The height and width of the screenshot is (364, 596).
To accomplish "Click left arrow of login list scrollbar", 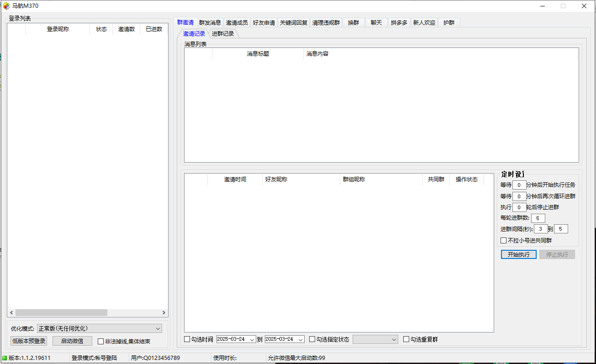I will tap(11, 313).
